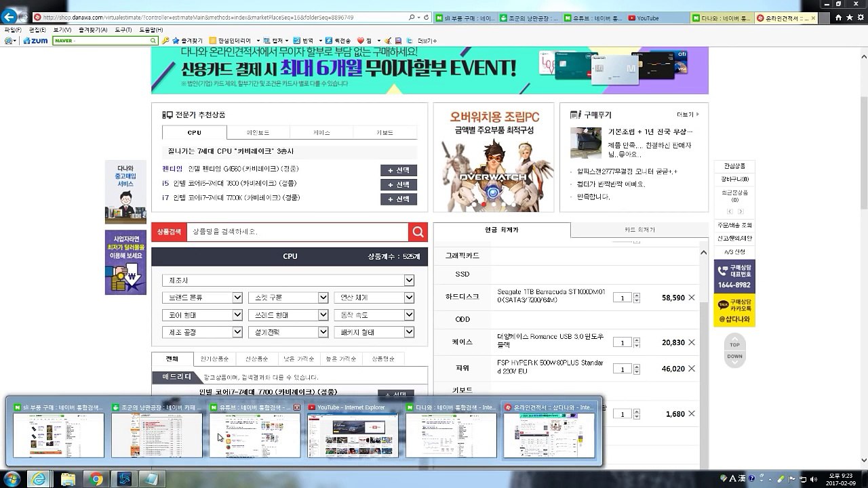
Task: Open Internet Explorer on the taskbar
Action: pyautogui.click(x=40, y=479)
